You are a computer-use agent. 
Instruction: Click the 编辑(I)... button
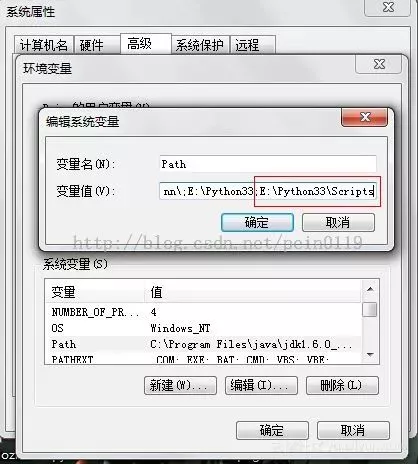coord(261,386)
